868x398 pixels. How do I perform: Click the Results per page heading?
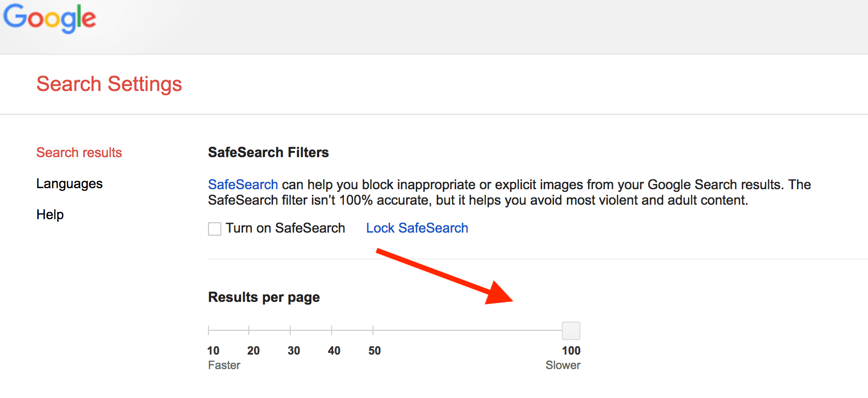(x=264, y=297)
